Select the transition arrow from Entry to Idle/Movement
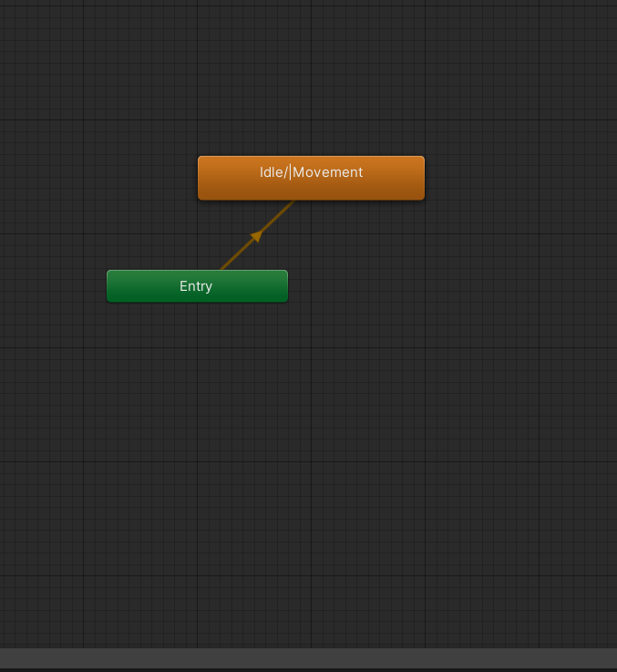Screen dimensions: 617x672 (257, 236)
